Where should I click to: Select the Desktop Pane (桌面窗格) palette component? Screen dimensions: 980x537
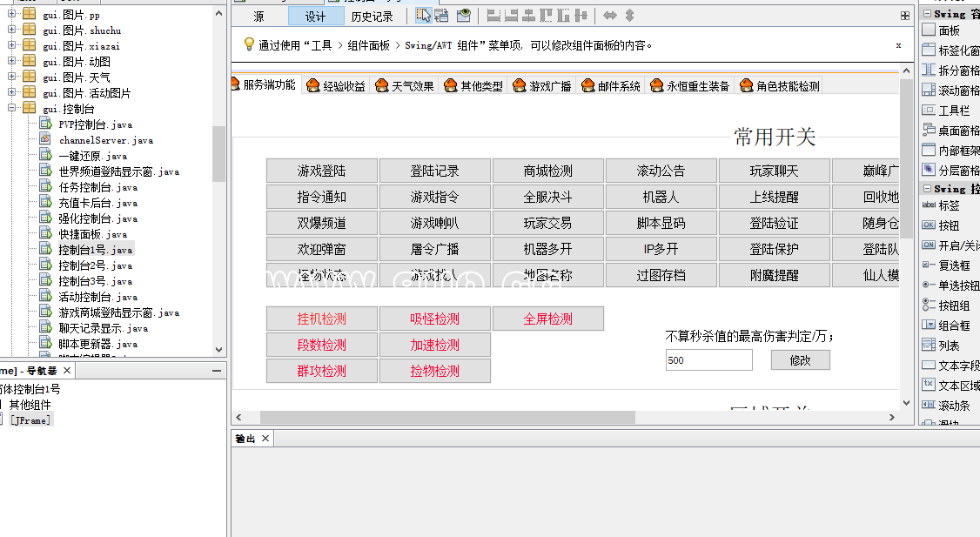tap(950, 130)
